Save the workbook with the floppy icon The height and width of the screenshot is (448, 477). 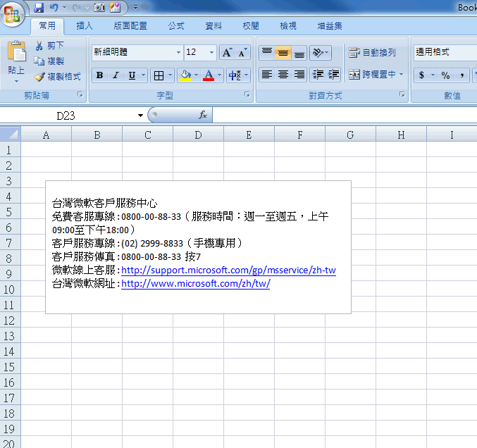click(x=39, y=8)
